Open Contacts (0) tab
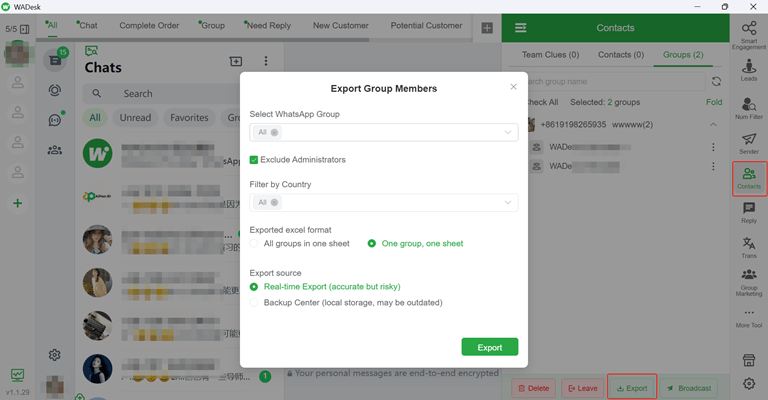 coord(621,55)
